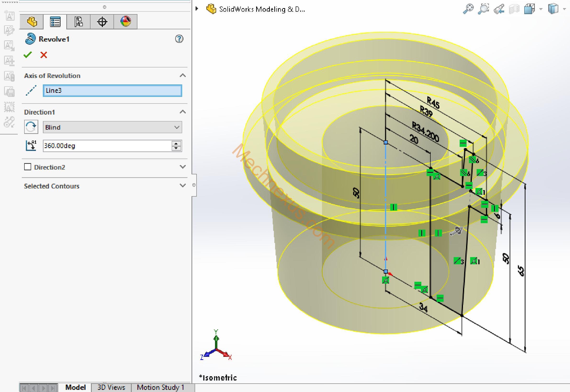Image resolution: width=570 pixels, height=392 pixels.
Task: Expand the flyout tree arrow beside part name
Action: (x=197, y=9)
